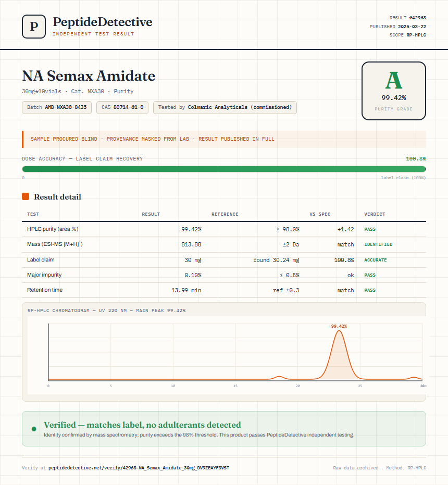Click the Major impurity row label
This screenshot has width=448, height=485.
[x=44, y=275]
